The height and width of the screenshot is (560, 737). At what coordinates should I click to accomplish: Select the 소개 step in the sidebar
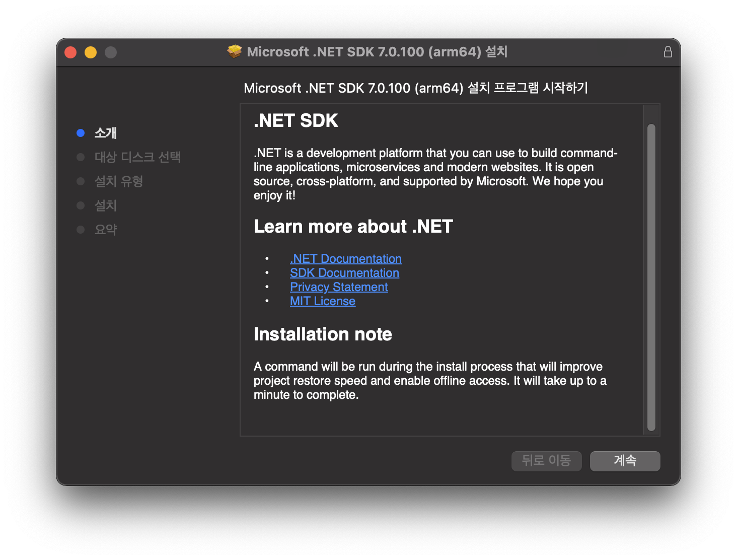pyautogui.click(x=106, y=133)
